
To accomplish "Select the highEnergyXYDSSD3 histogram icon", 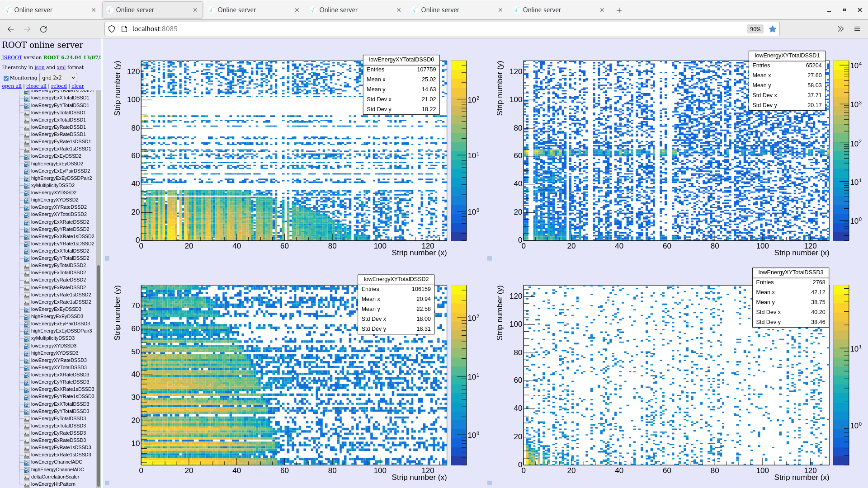I will click(26, 353).
